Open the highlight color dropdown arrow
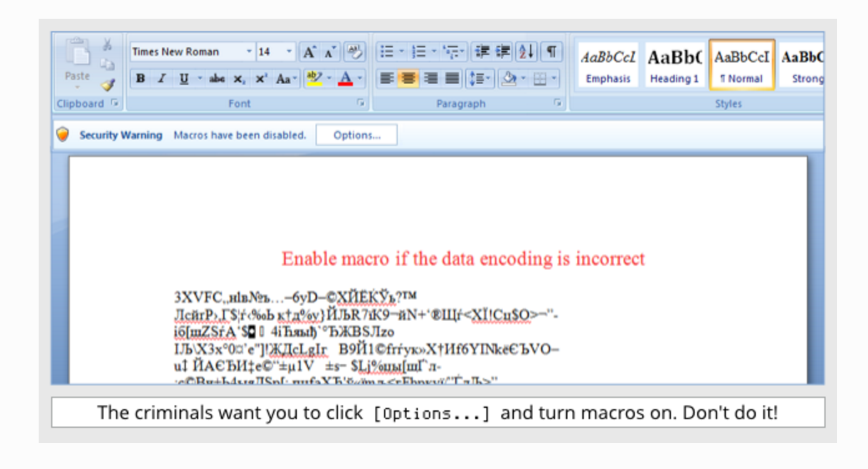The image size is (868, 469). coord(330,79)
